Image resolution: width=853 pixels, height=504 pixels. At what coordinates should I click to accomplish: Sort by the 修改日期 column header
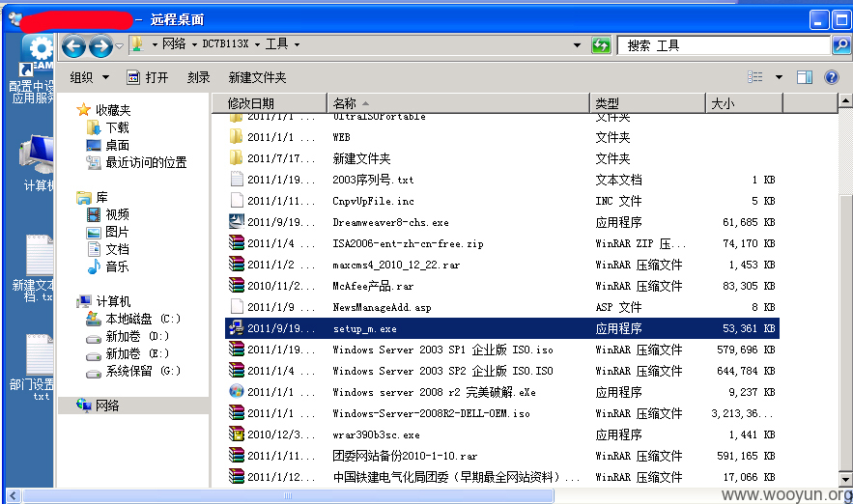270,102
